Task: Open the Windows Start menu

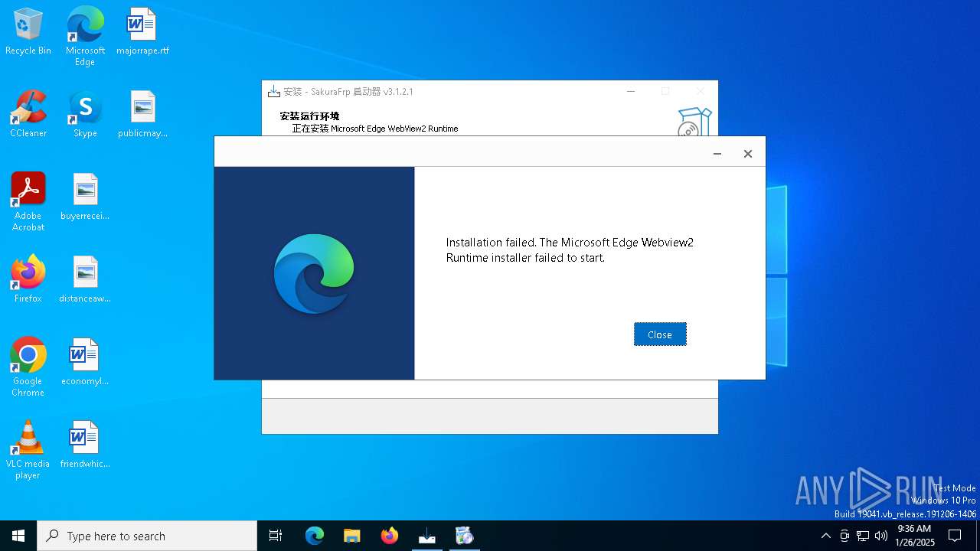Action: point(18,536)
